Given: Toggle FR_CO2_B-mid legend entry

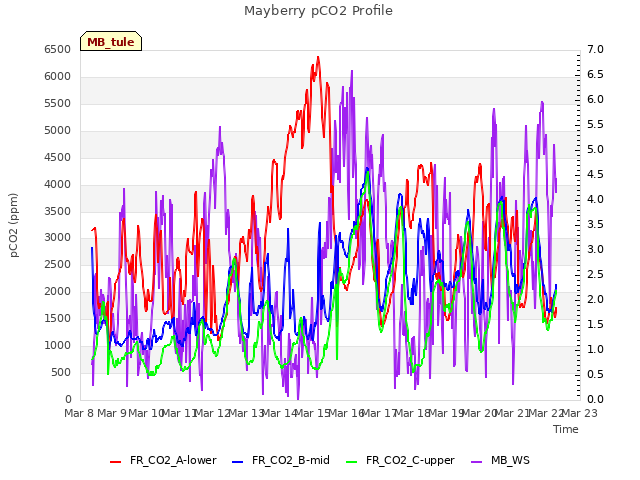Looking at the screenshot, I should (x=281, y=460).
